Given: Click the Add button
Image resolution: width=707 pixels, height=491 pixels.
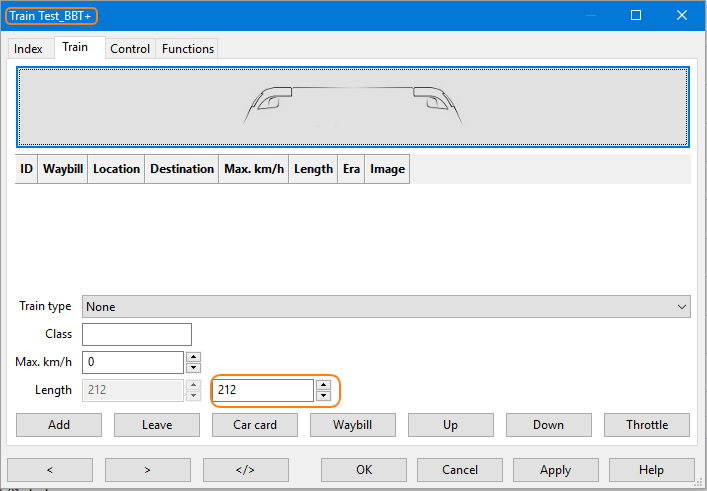Looking at the screenshot, I should pyautogui.click(x=59, y=425).
